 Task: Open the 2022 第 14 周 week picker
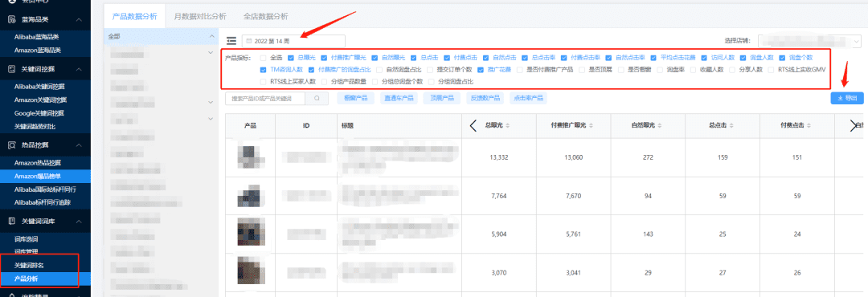coord(293,41)
